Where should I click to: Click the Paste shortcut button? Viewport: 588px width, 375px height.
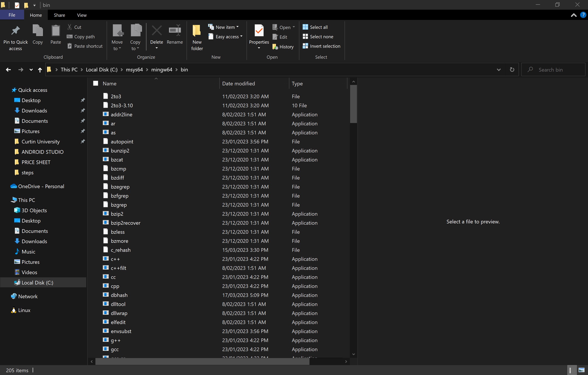coord(85,46)
